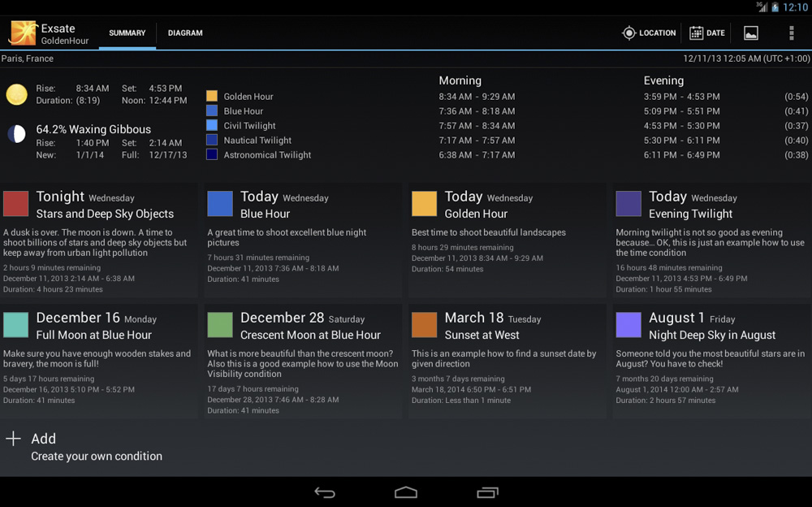This screenshot has height=507, width=812.
Task: Open the Tonight Stars and Deep Sky card
Action: pyautogui.click(x=98, y=240)
